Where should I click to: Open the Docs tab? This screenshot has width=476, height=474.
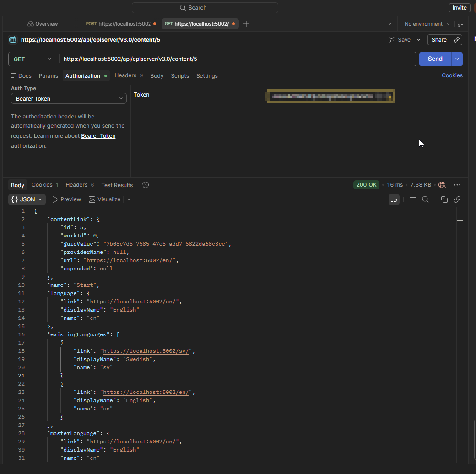tap(21, 76)
